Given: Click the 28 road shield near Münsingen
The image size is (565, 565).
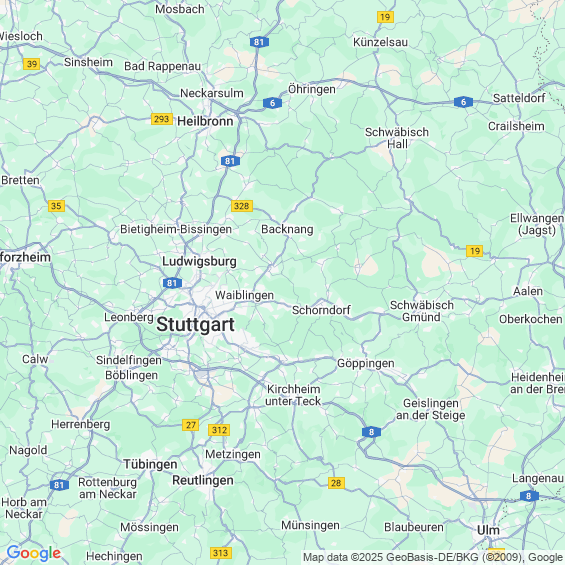Looking at the screenshot, I should (x=336, y=482).
